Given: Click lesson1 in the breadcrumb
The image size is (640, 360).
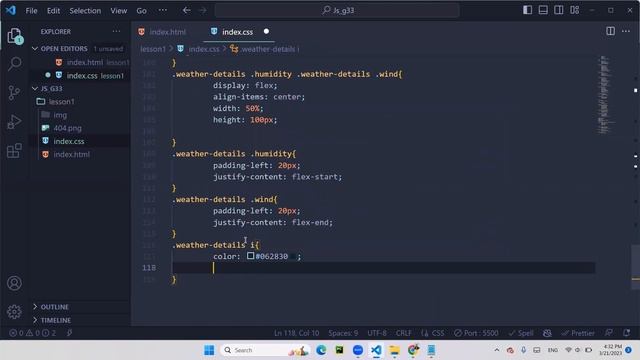Looking at the screenshot, I should [153, 49].
